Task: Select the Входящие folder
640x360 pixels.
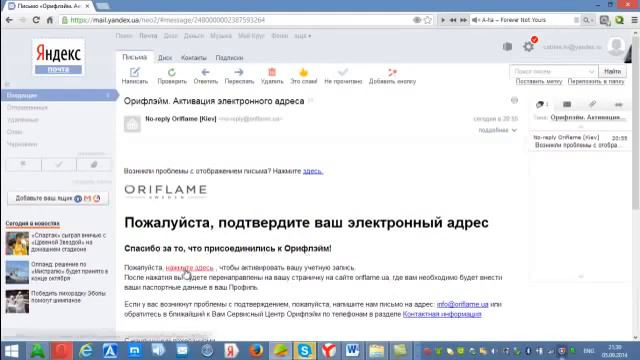Action: 59,95
